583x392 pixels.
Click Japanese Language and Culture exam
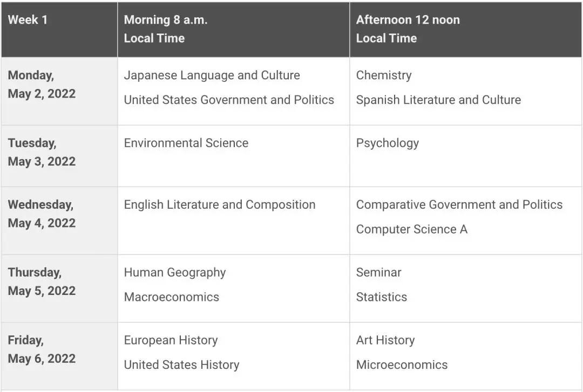point(212,75)
